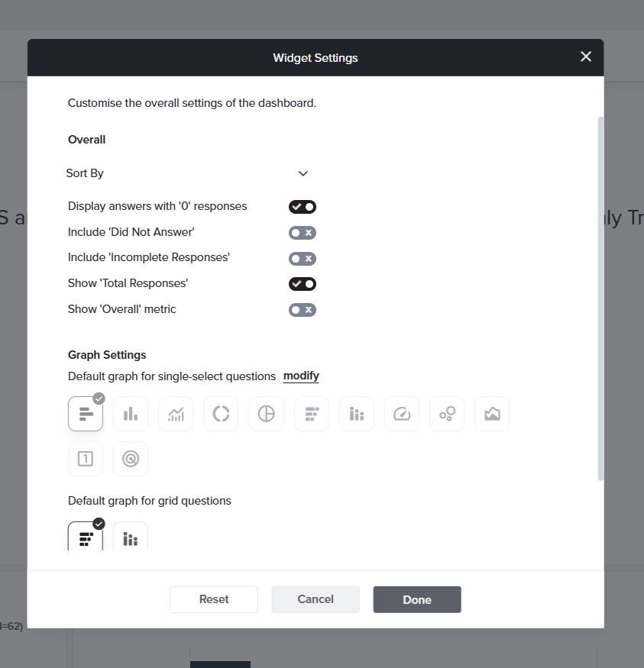Image resolution: width=644 pixels, height=668 pixels.
Task: Pick the single number card graph
Action: click(86, 459)
